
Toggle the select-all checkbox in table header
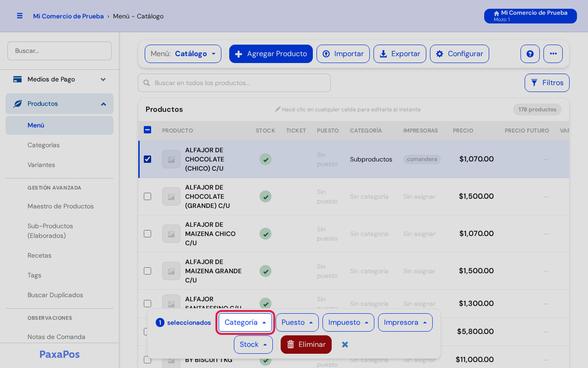coord(147,130)
